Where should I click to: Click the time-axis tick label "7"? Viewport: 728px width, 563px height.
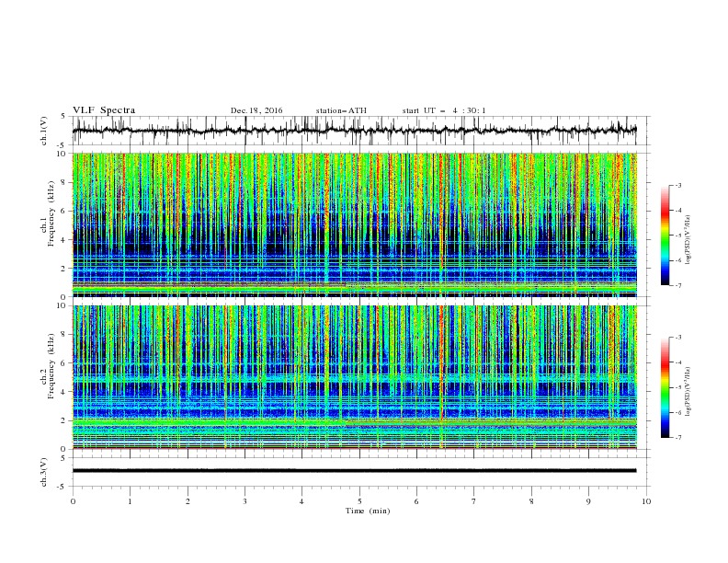(x=474, y=501)
